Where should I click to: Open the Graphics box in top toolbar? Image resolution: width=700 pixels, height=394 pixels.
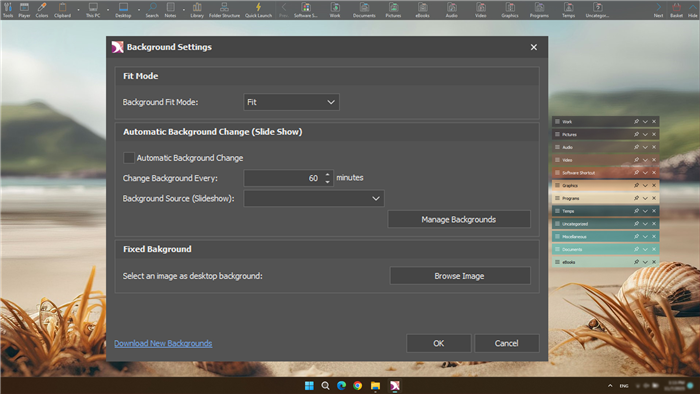tap(510, 10)
